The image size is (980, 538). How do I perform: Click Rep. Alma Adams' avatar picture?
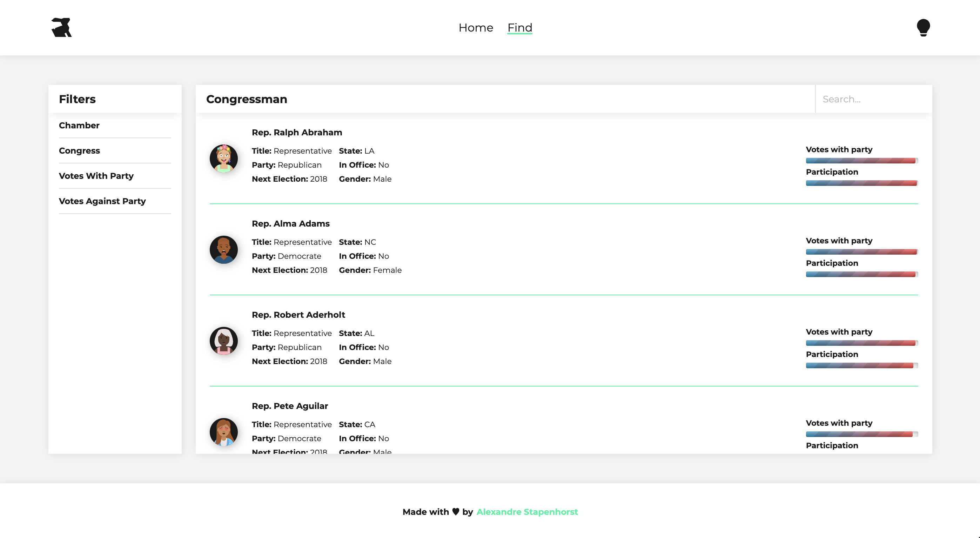pos(223,250)
